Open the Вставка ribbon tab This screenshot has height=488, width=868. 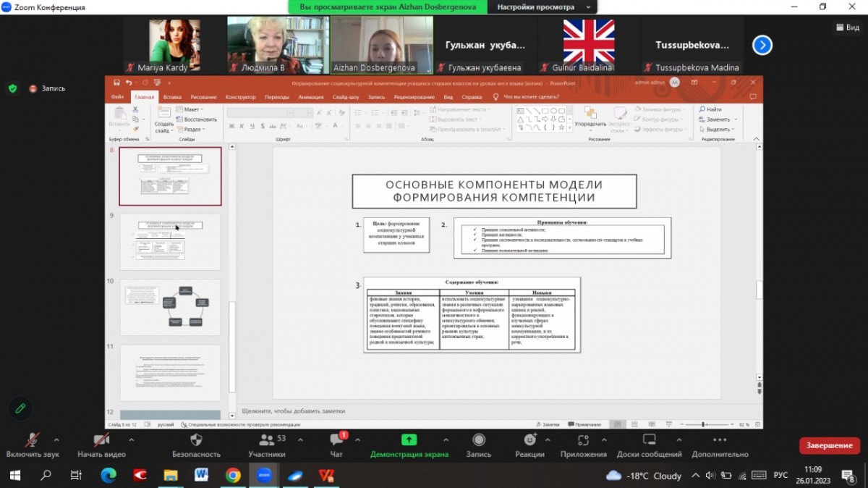(x=172, y=96)
